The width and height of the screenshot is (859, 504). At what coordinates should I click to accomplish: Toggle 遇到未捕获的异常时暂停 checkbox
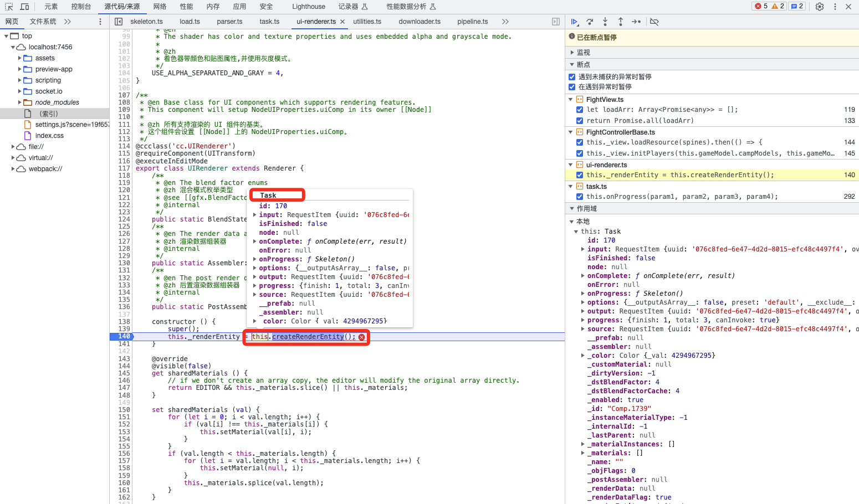click(572, 77)
